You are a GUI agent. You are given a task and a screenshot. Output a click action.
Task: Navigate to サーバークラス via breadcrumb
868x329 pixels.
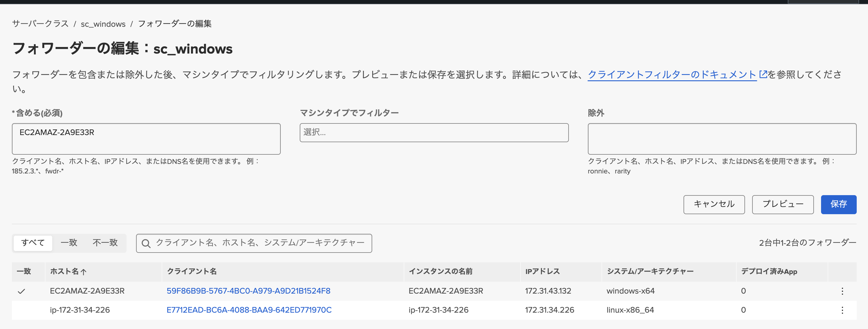pyautogui.click(x=40, y=23)
